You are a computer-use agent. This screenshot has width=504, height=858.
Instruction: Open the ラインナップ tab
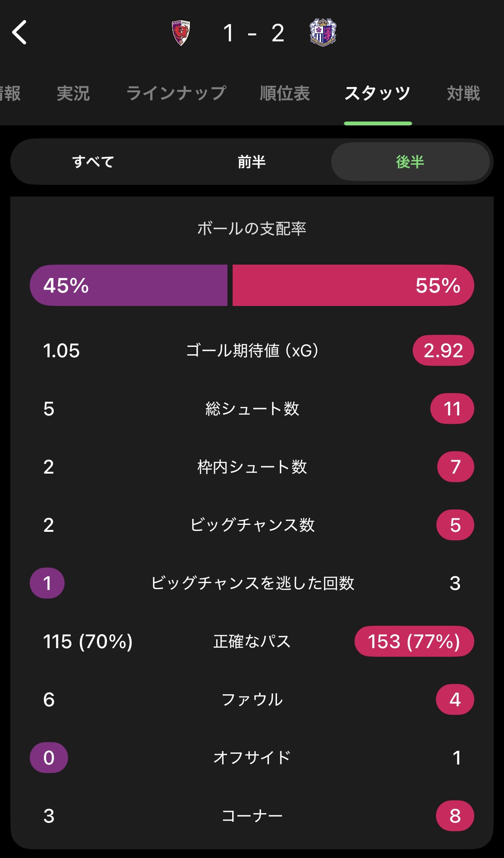(x=176, y=93)
